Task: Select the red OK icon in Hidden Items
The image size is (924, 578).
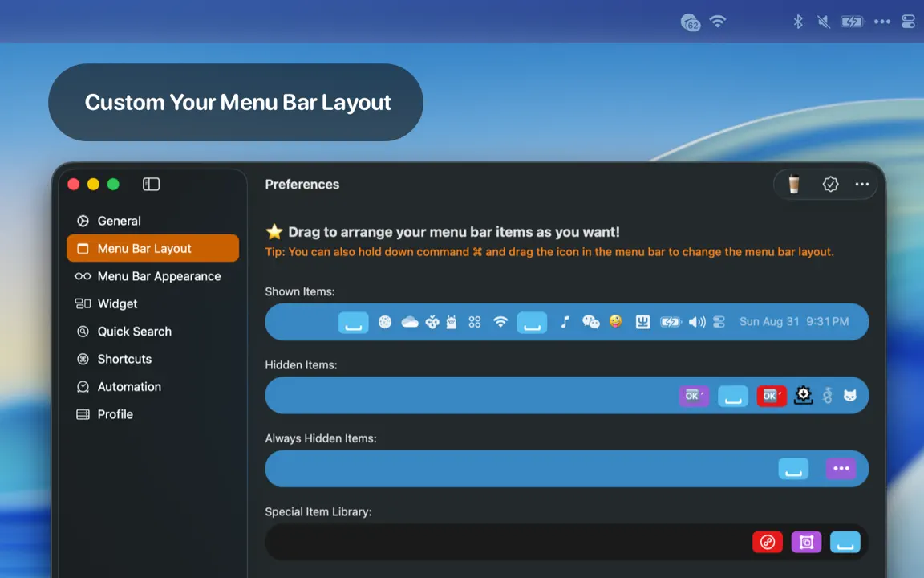Action: pos(772,396)
